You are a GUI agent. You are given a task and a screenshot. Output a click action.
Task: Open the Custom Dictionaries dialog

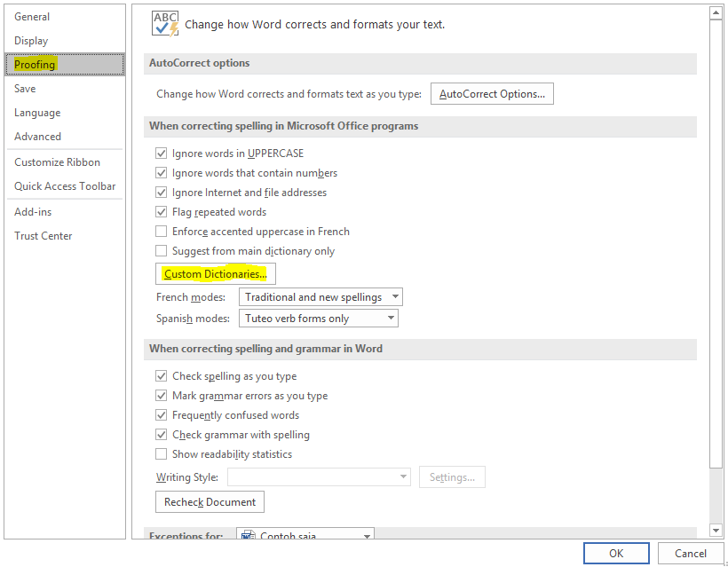tap(216, 274)
